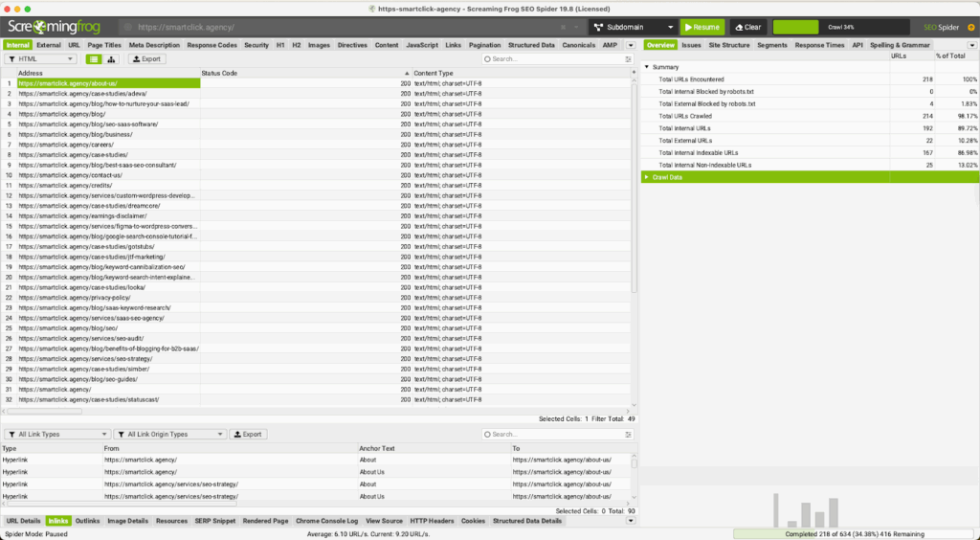This screenshot has width=980, height=540.
Task: Show more right-panel tabs overflow arrow
Action: pyautogui.click(x=971, y=45)
